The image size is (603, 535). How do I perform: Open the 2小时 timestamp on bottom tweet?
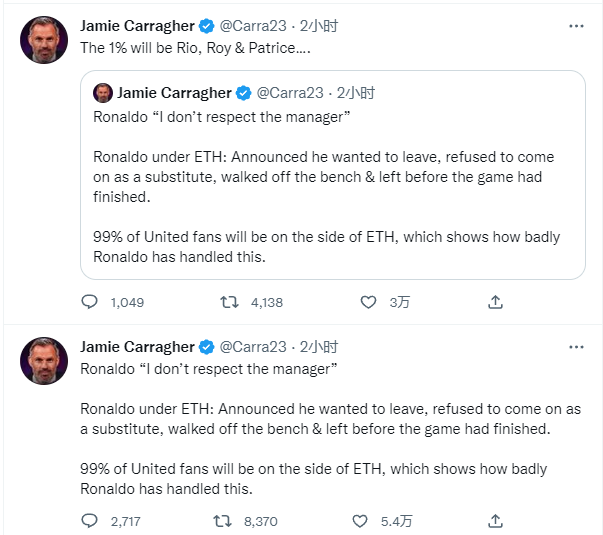click(x=319, y=347)
